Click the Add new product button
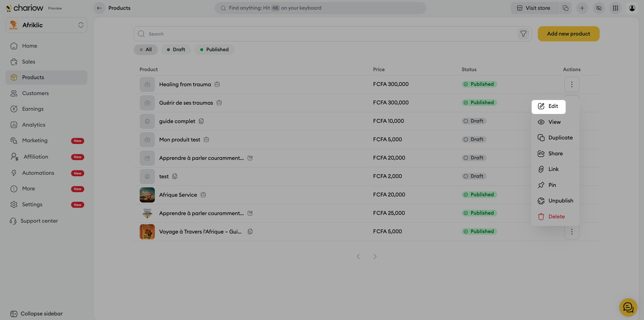This screenshot has width=644, height=320. coord(568,34)
